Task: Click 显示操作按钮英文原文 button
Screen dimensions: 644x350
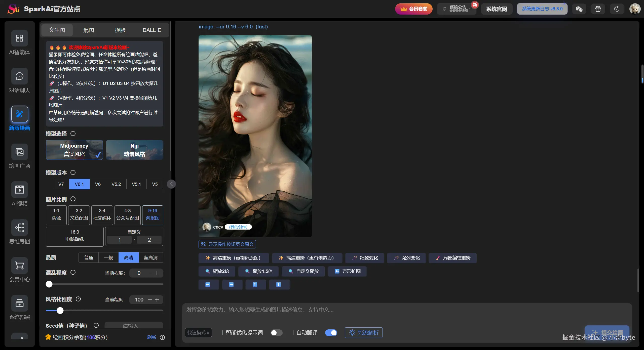Action: click(227, 244)
